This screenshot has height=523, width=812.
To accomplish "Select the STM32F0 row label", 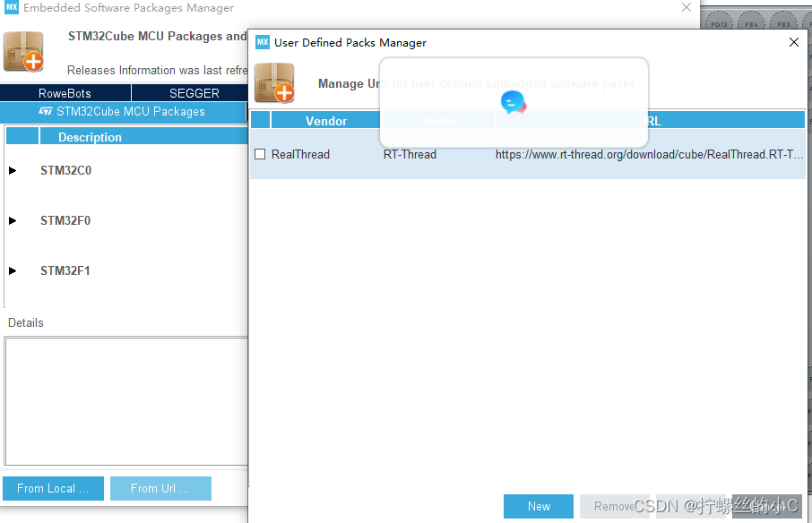I will click(65, 220).
